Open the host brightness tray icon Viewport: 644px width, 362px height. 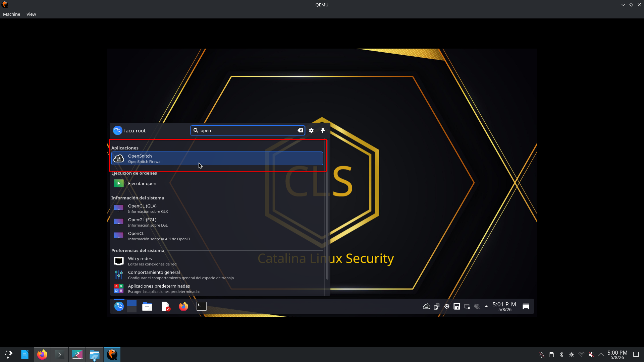[572, 355]
